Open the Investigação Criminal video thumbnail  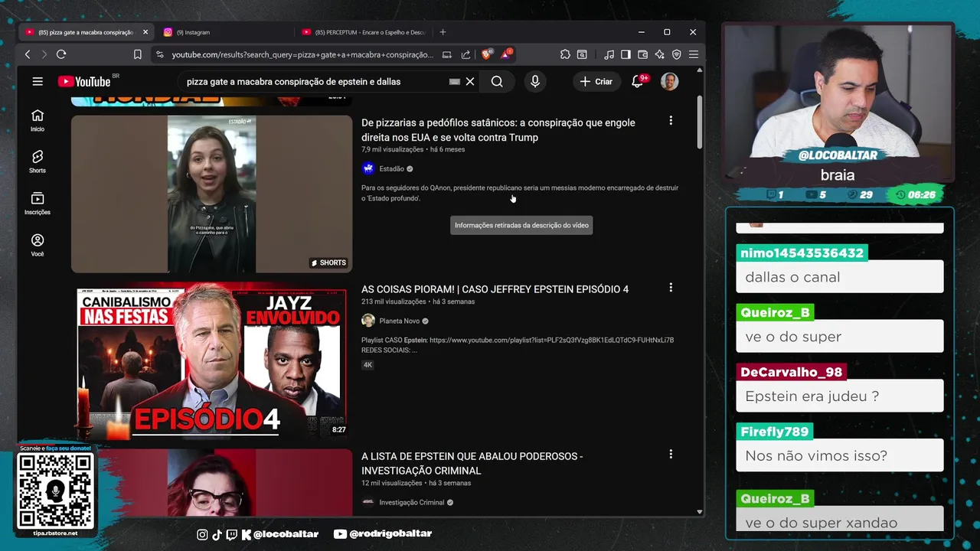click(x=211, y=482)
